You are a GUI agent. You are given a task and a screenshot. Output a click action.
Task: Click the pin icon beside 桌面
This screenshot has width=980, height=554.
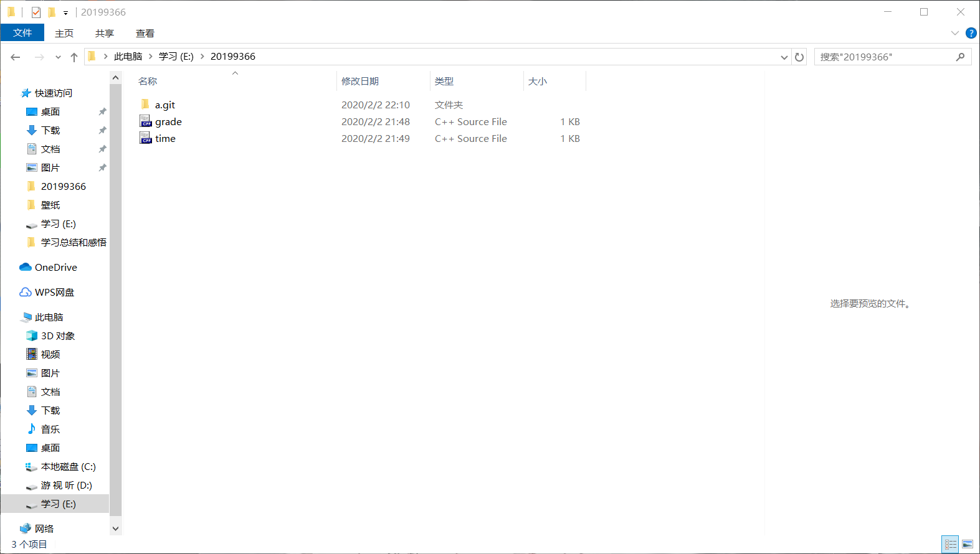click(102, 112)
